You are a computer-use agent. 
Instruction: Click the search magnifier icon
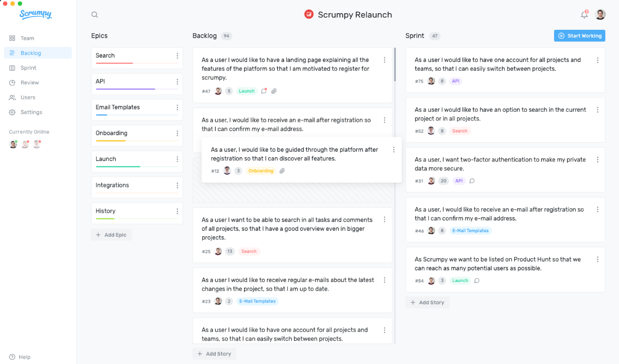(95, 15)
